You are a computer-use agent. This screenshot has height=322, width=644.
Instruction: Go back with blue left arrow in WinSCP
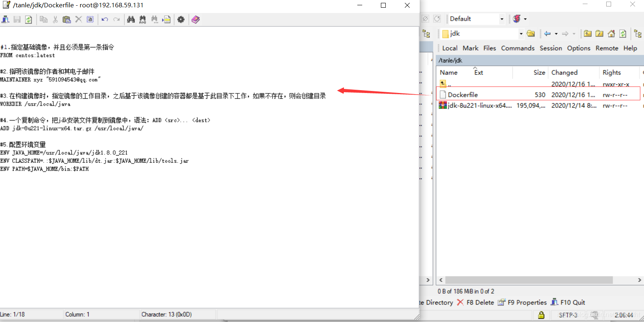[x=547, y=34]
